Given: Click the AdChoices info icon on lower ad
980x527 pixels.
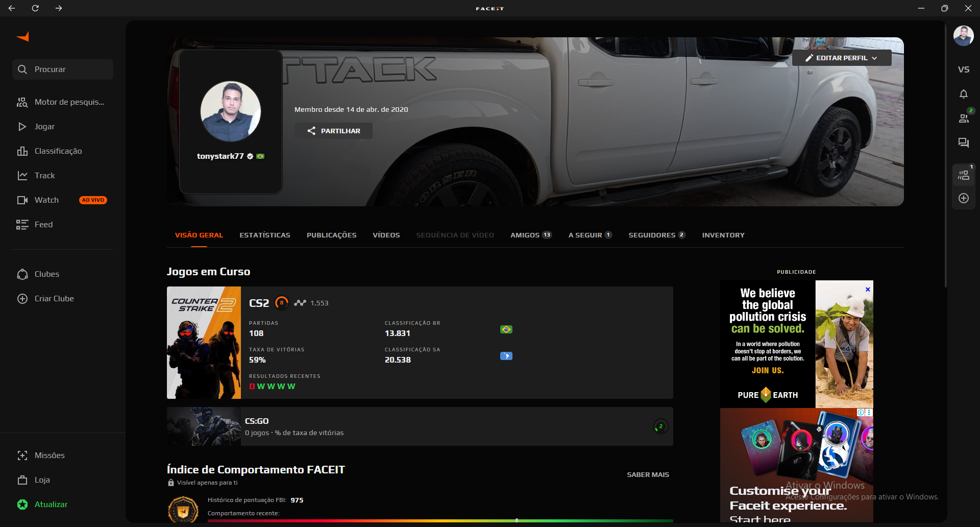Looking at the screenshot, I should [x=861, y=412].
